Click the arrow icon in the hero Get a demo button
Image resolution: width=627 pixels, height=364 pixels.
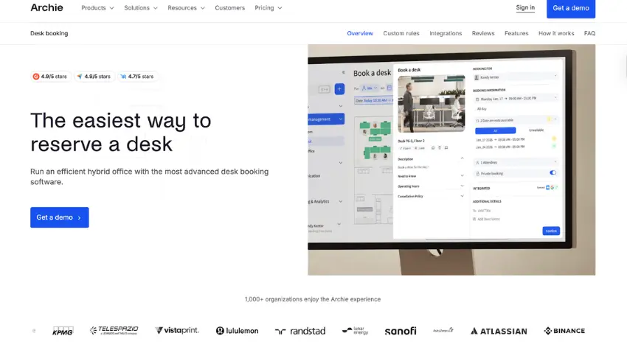click(x=79, y=218)
